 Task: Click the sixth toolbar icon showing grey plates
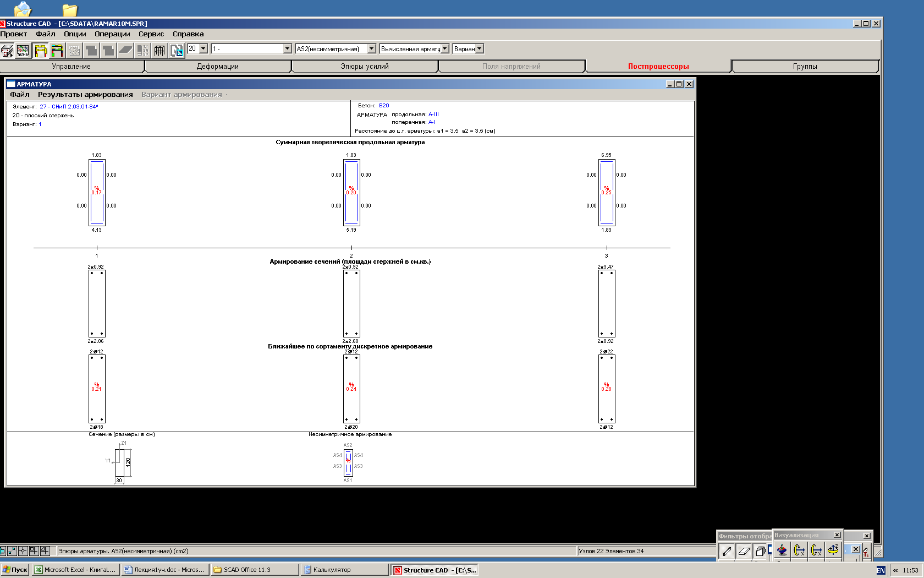[x=91, y=51]
